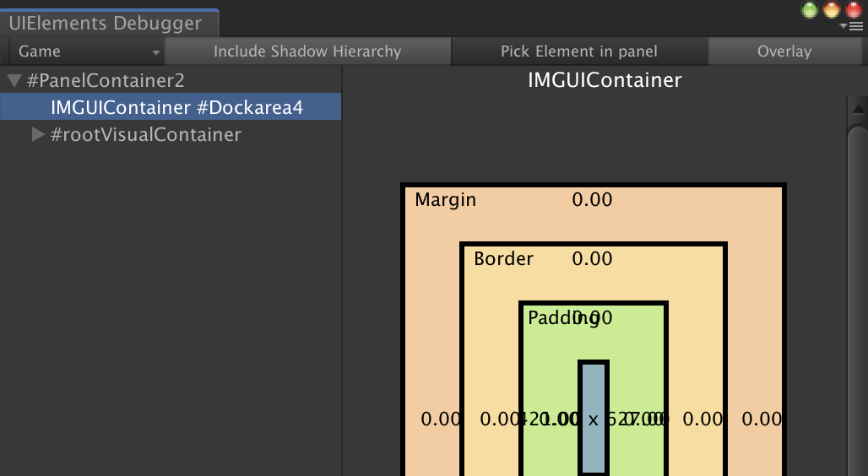Click the vertical scrollbar thumb
Image resolution: width=868 pixels, height=476 pixels.
[x=858, y=301]
